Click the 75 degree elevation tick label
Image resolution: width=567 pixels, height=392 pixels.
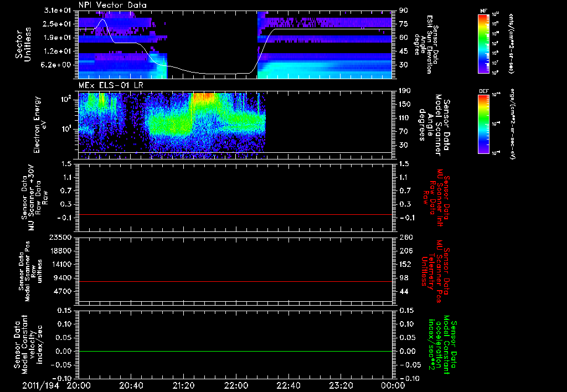pyautogui.click(x=404, y=24)
